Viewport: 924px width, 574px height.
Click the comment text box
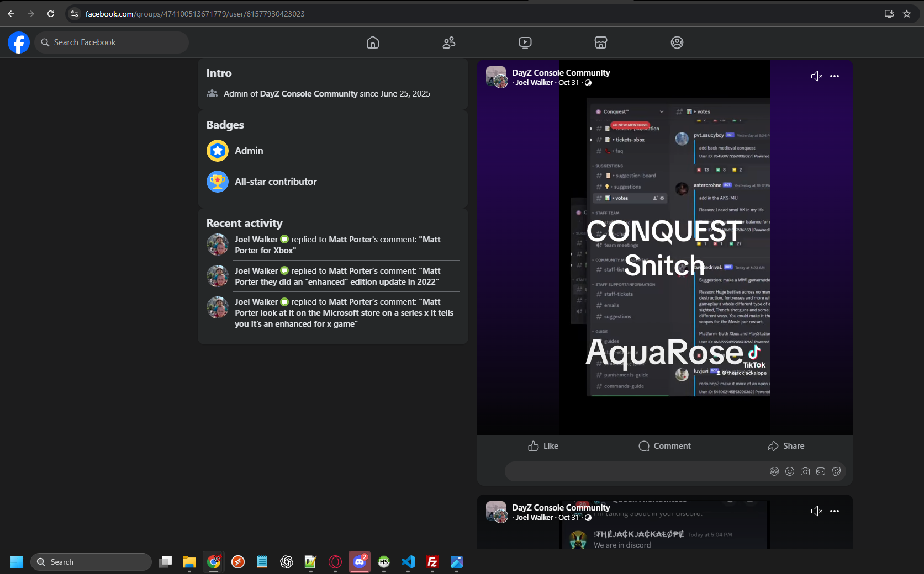click(x=635, y=471)
